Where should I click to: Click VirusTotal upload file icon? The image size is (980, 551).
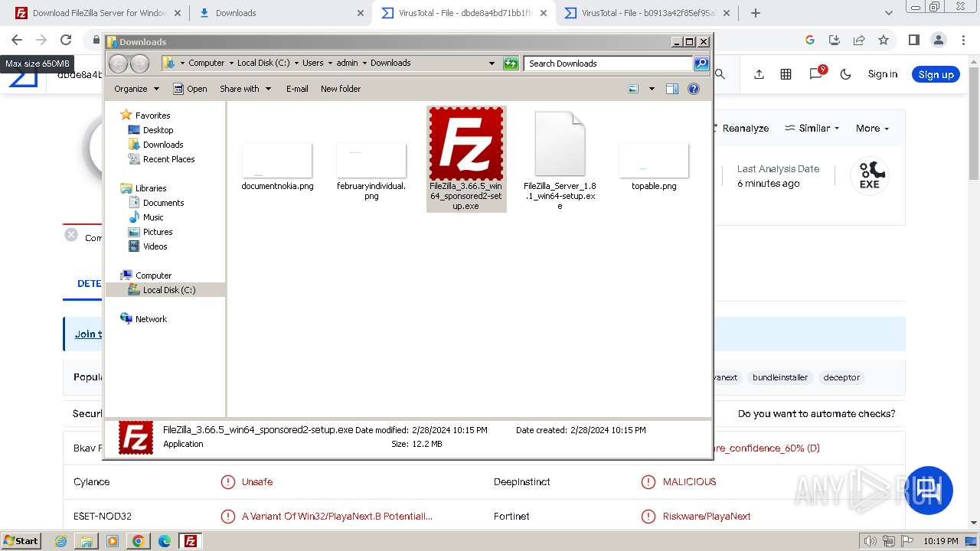tap(759, 74)
